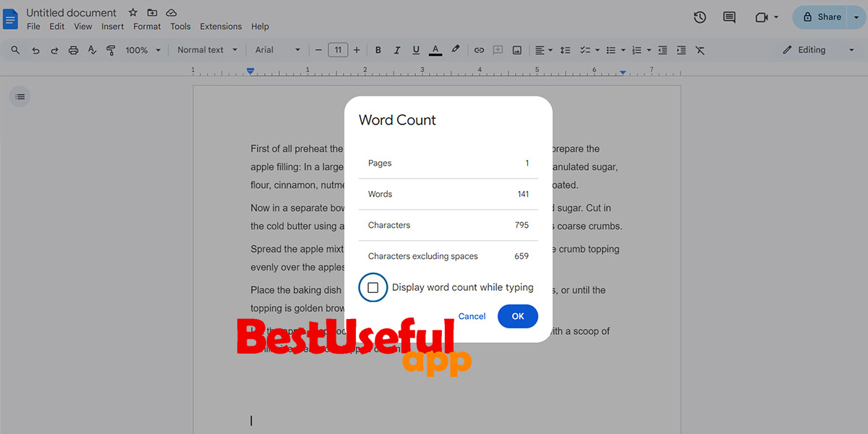The width and height of the screenshot is (868, 434).
Task: Cancel the Word Count dialog
Action: pyautogui.click(x=472, y=316)
